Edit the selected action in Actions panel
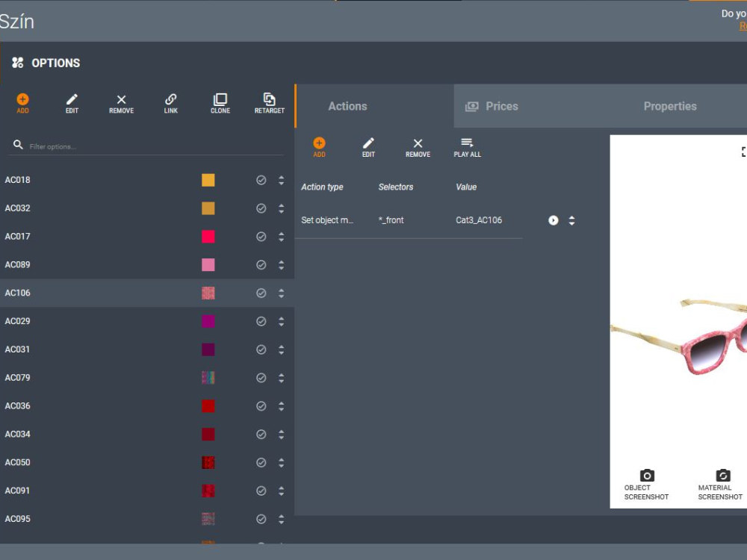The height and width of the screenshot is (560, 747). 368,147
